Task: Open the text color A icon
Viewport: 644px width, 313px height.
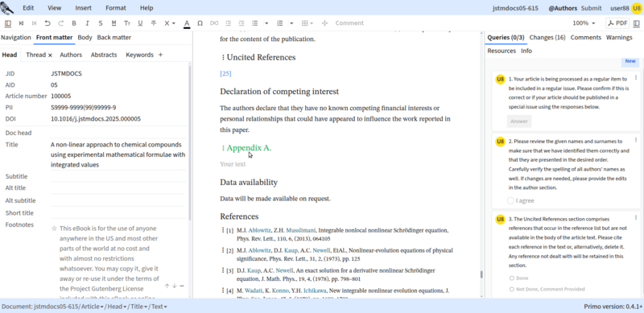Action: [187, 23]
